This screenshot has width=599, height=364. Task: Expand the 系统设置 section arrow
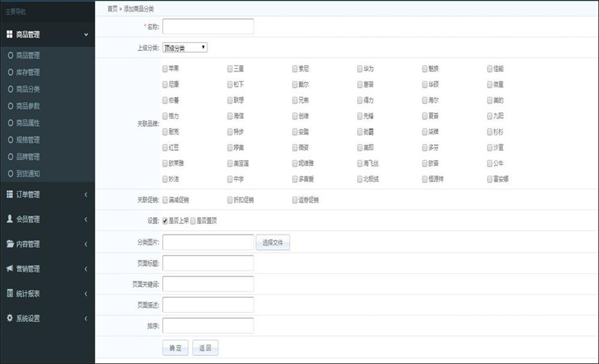click(86, 319)
